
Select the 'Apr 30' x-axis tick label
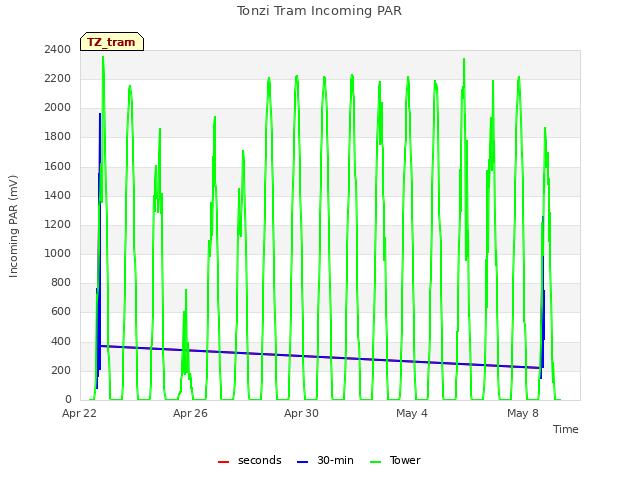point(301,413)
